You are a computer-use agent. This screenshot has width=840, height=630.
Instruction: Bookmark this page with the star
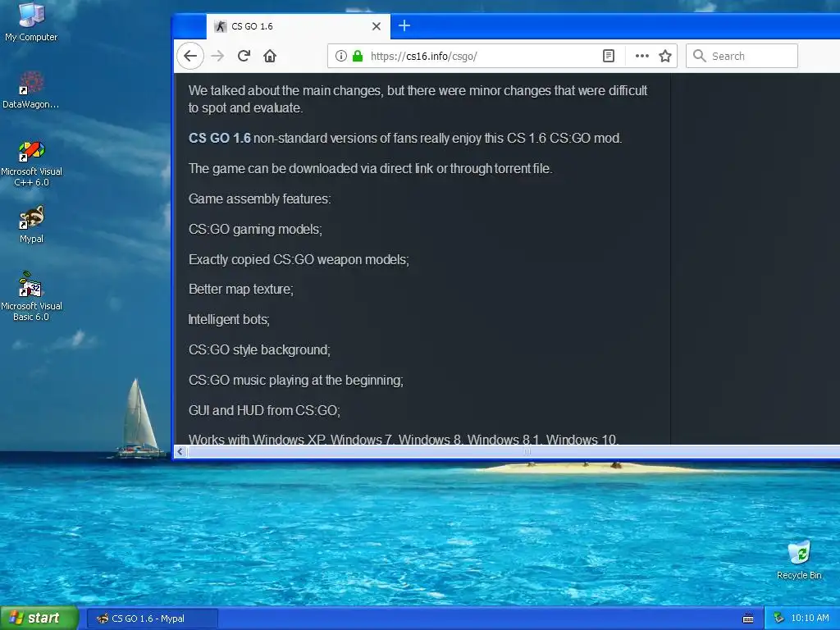point(665,56)
